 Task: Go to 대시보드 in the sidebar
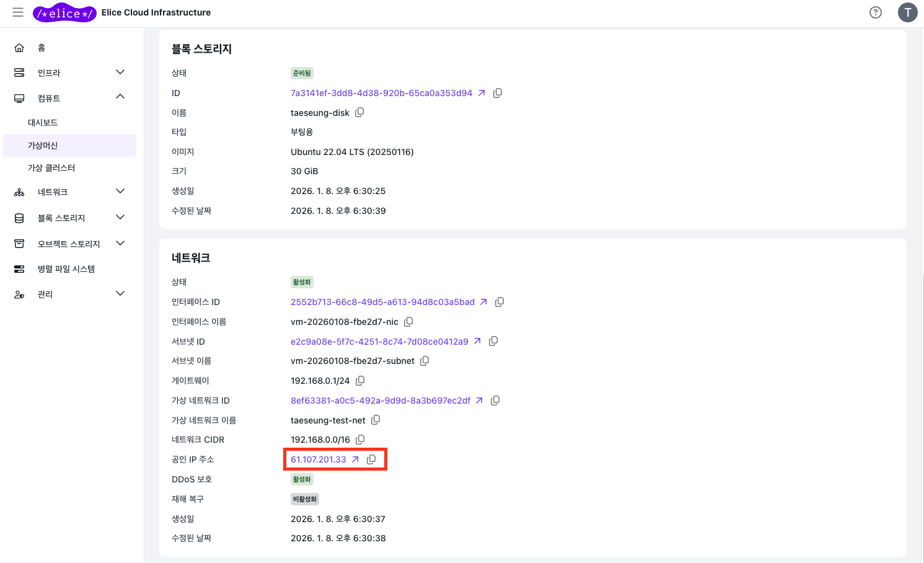43,123
